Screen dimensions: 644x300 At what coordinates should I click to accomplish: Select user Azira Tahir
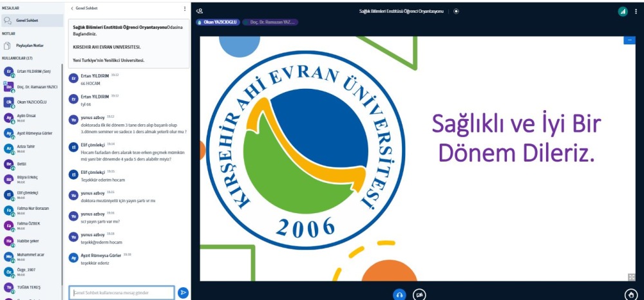[32, 149]
